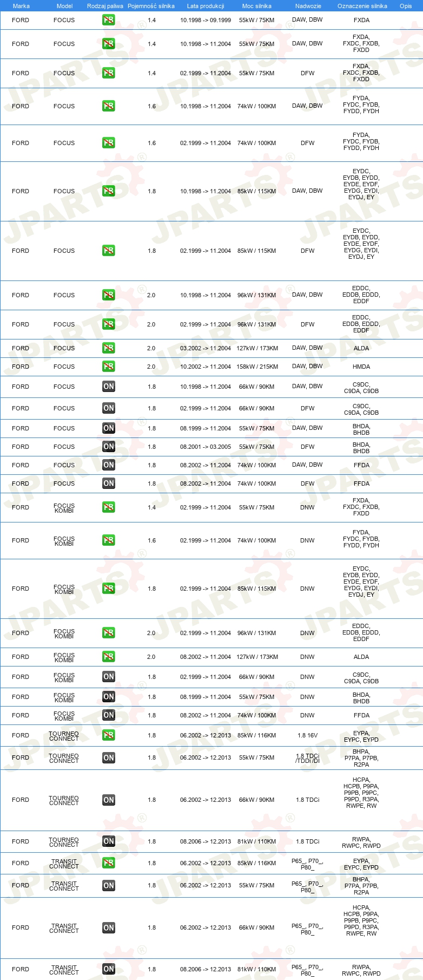Click the 'Opis' column header

click(x=406, y=6)
